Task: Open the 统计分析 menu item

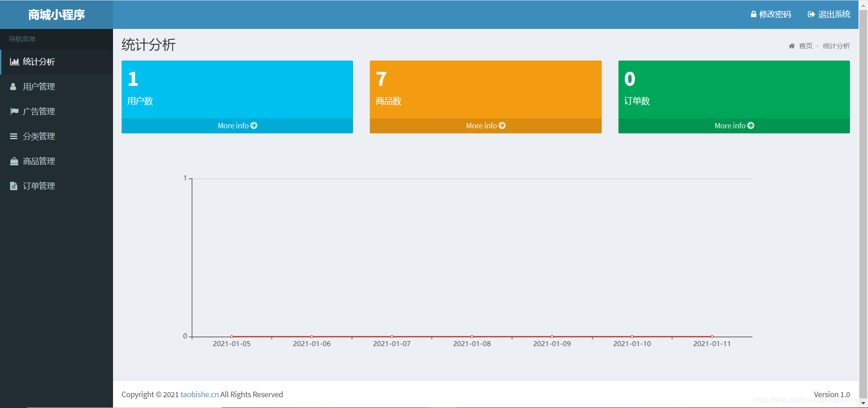Action: (57, 62)
